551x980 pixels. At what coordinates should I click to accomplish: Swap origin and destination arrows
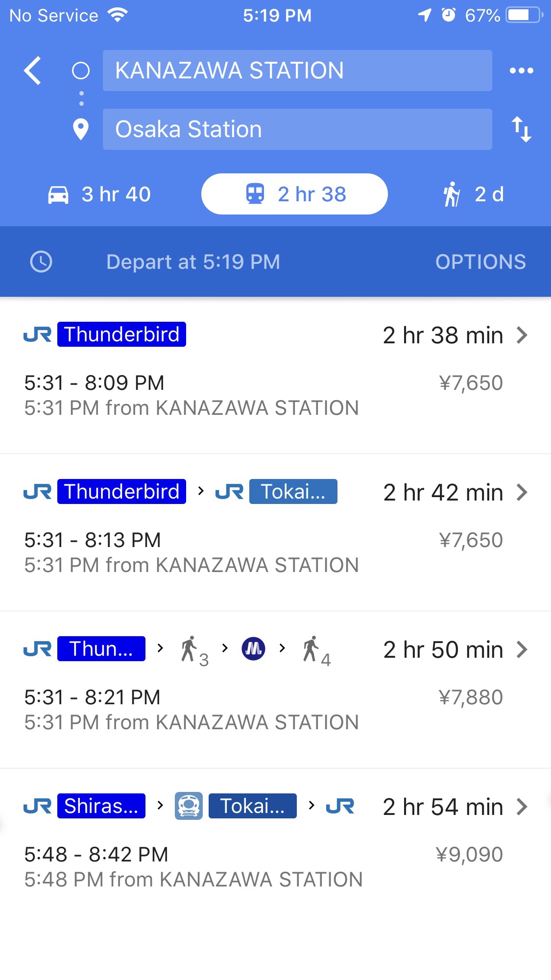(x=521, y=129)
